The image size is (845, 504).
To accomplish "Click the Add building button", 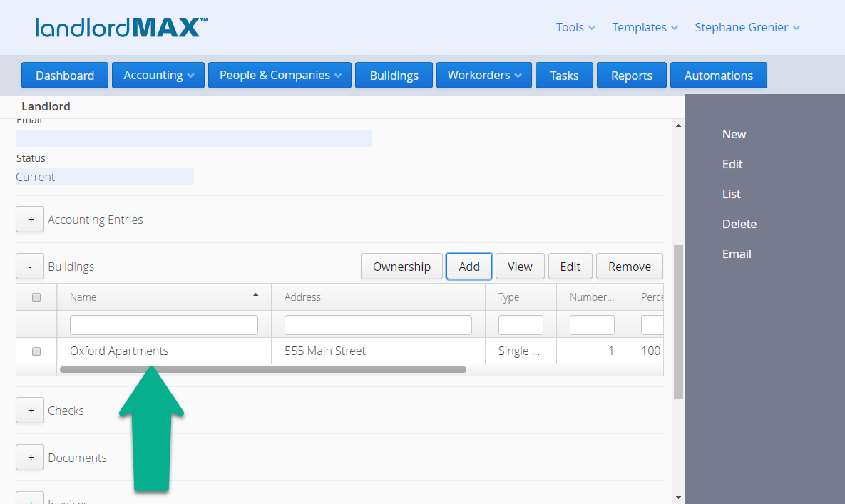I will coord(468,267).
